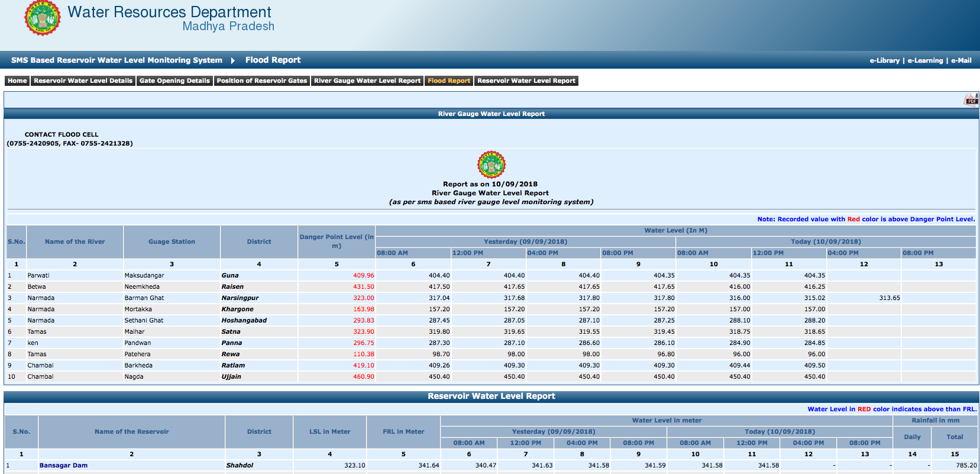
Task: Click the Madhya Pradesh emblem in header
Action: (x=42, y=18)
